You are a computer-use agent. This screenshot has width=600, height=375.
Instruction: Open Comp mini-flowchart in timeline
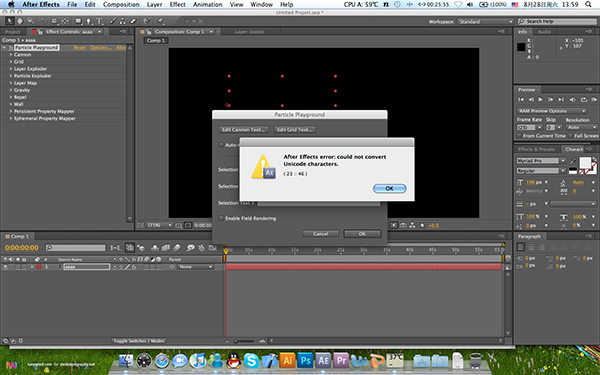pos(116,248)
